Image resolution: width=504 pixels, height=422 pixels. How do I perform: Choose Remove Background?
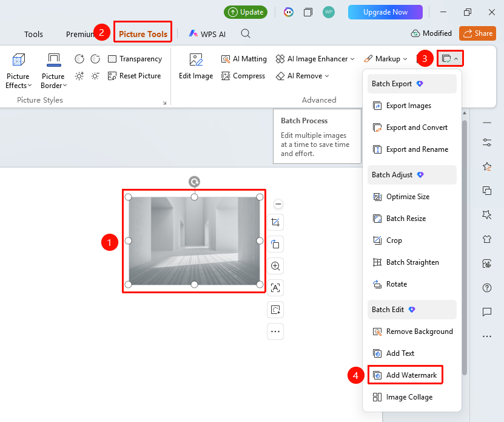412,332
